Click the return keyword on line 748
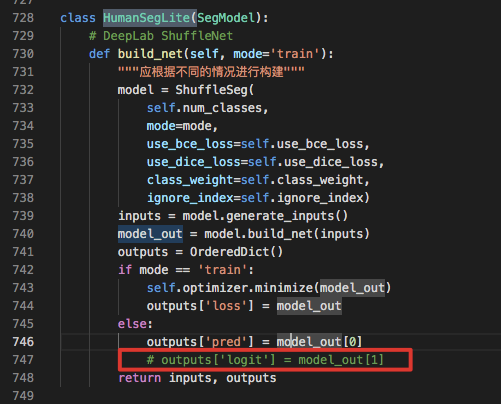Image resolution: width=501 pixels, height=404 pixels. pyautogui.click(x=139, y=378)
